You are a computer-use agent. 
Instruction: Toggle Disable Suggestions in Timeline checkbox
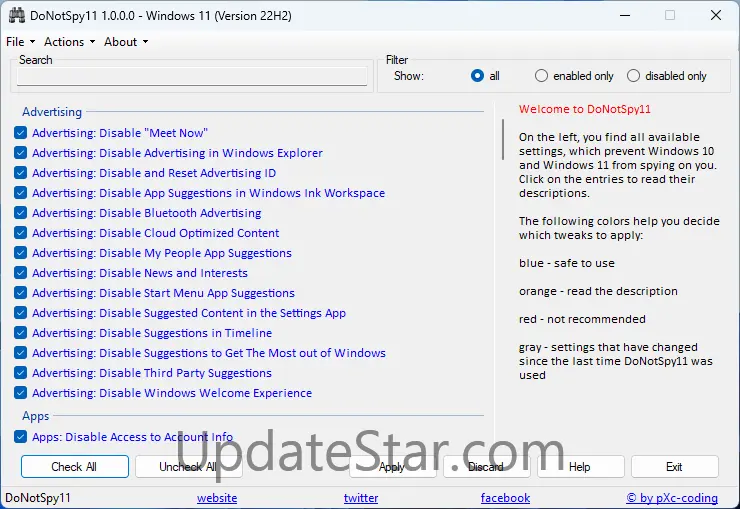click(x=20, y=333)
